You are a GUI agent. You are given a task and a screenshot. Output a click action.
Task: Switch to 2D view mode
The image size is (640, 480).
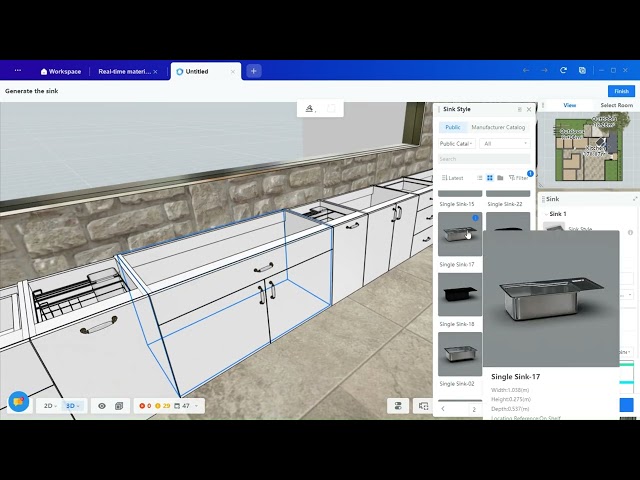50,406
